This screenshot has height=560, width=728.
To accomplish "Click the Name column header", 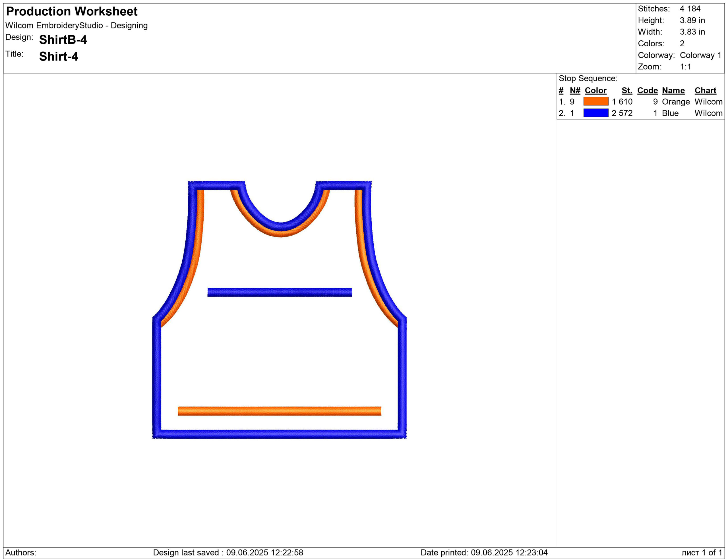I will coord(673,90).
